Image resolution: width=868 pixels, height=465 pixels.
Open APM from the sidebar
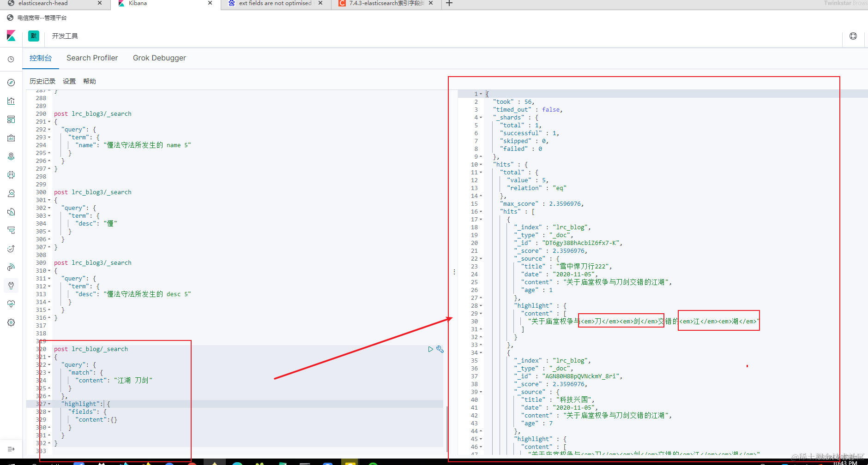click(11, 230)
